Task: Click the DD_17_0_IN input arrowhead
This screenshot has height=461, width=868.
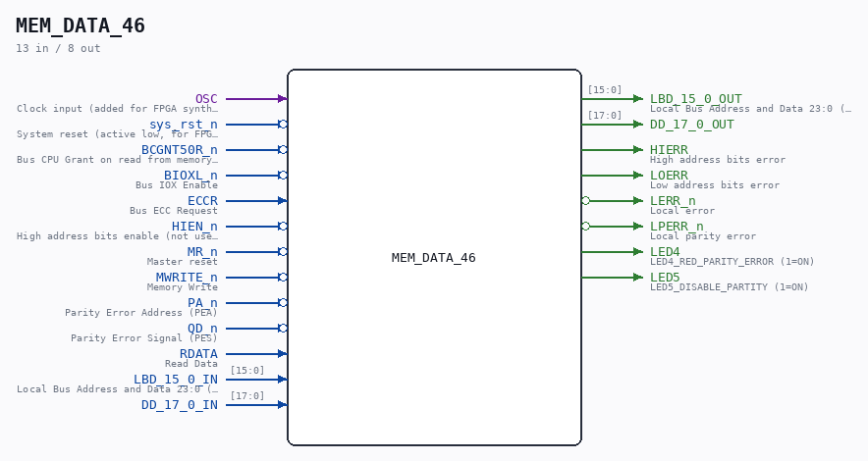Action: [x=283, y=405]
